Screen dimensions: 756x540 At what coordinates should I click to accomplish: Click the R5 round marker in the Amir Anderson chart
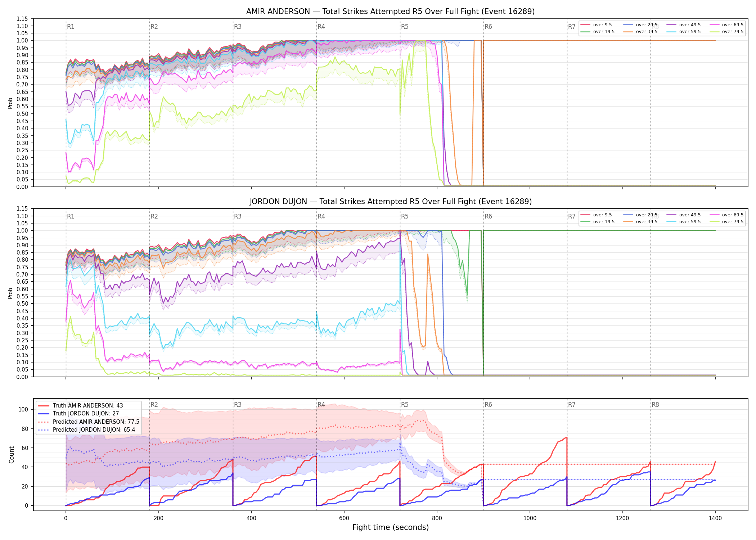point(405,27)
